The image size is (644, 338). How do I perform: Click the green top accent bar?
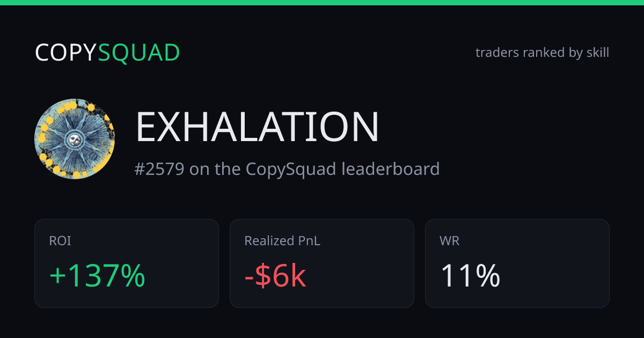click(322, 3)
